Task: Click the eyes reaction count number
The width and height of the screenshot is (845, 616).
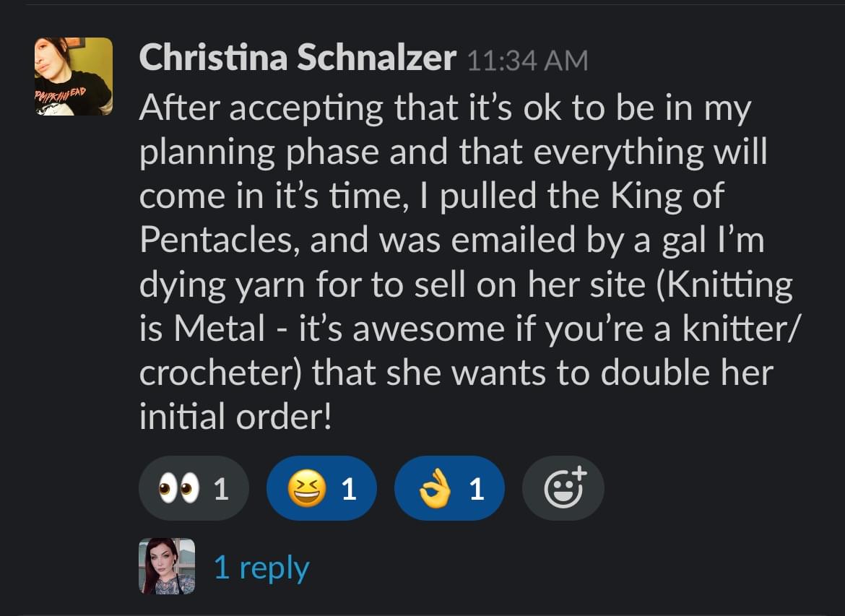Action: [x=221, y=490]
